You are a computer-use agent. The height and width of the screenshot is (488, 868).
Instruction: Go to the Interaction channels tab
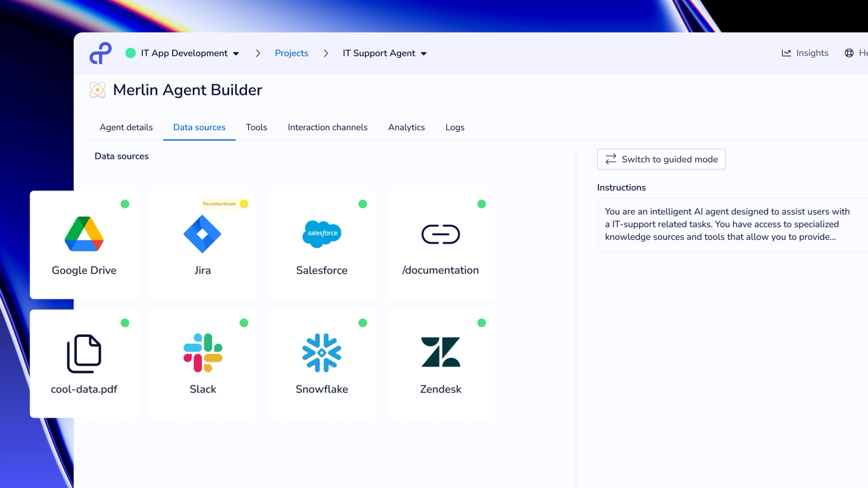point(328,127)
